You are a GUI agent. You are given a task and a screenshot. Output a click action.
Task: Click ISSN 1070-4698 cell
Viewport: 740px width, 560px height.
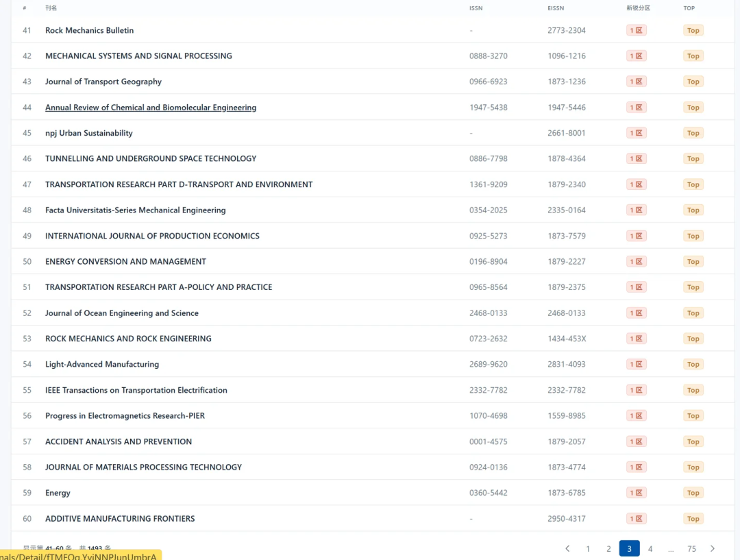489,415
